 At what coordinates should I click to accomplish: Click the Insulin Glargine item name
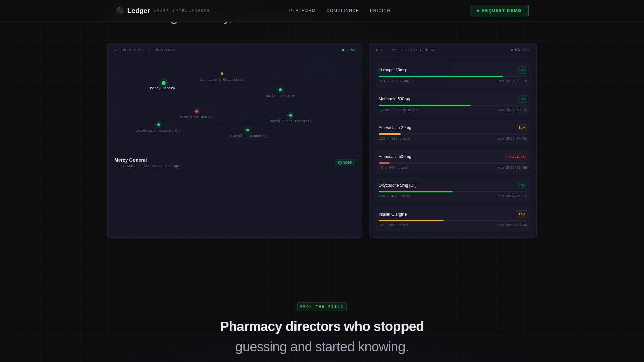click(x=392, y=214)
